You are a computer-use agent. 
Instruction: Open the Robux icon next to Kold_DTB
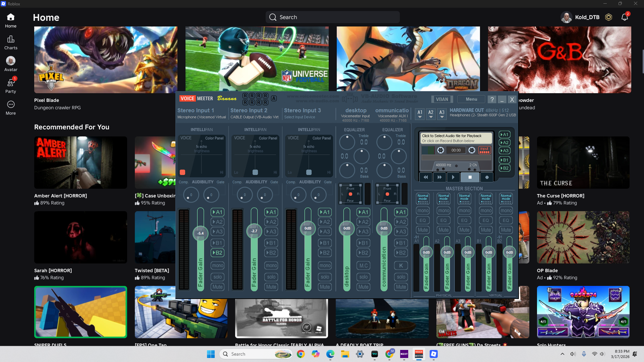pos(608,17)
